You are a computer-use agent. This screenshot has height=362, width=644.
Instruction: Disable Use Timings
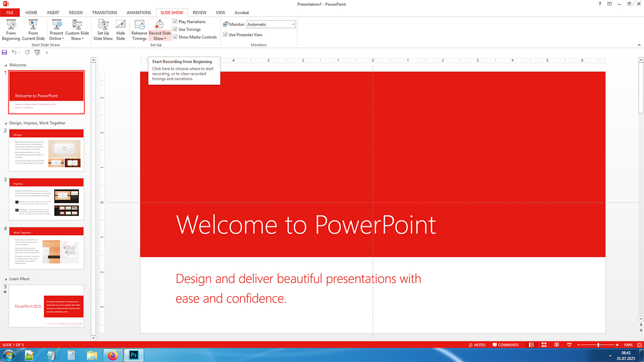coord(175,29)
